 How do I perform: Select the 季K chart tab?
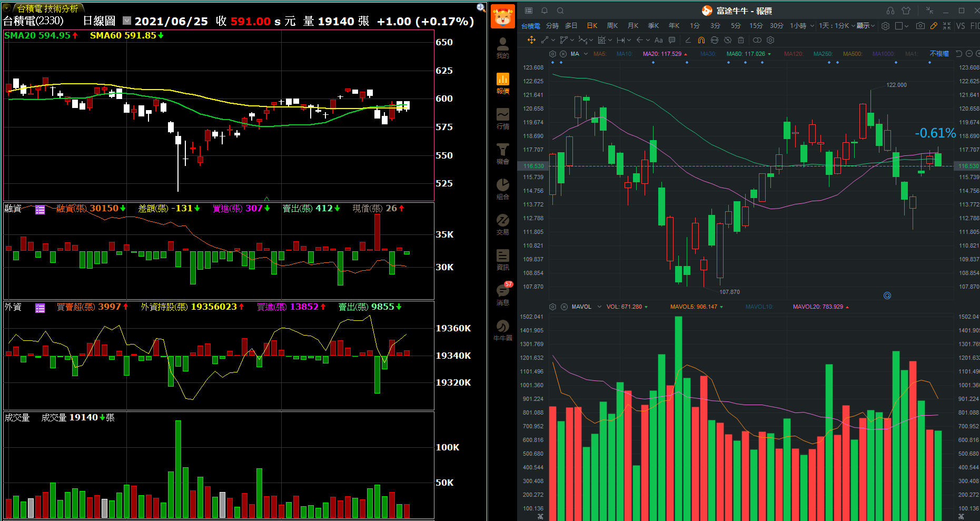[x=654, y=25]
